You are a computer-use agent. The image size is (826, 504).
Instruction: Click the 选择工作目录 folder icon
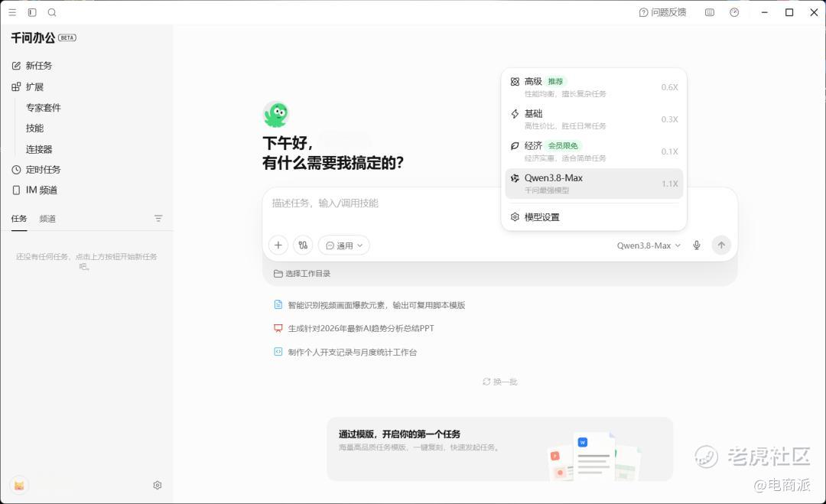[x=278, y=273]
